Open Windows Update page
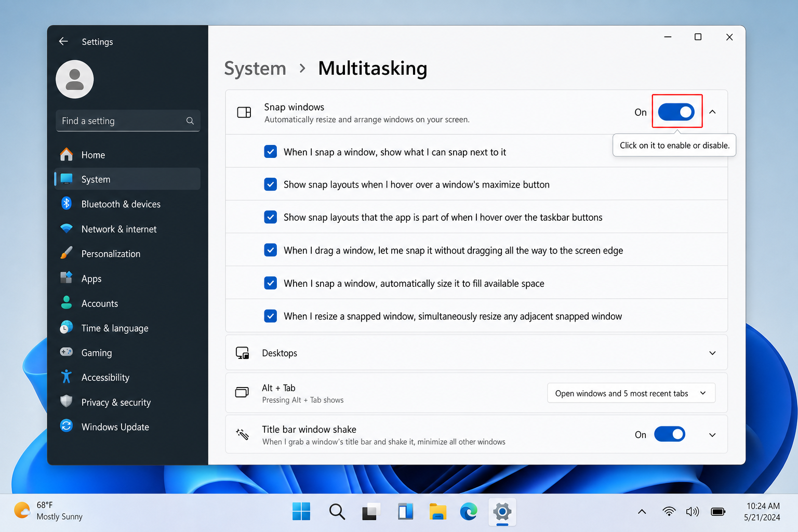 tap(127, 427)
